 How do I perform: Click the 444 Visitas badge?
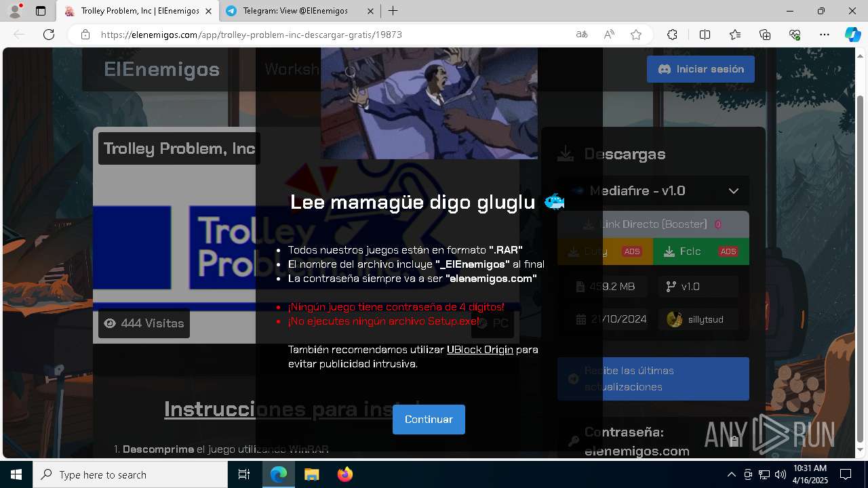(x=144, y=323)
